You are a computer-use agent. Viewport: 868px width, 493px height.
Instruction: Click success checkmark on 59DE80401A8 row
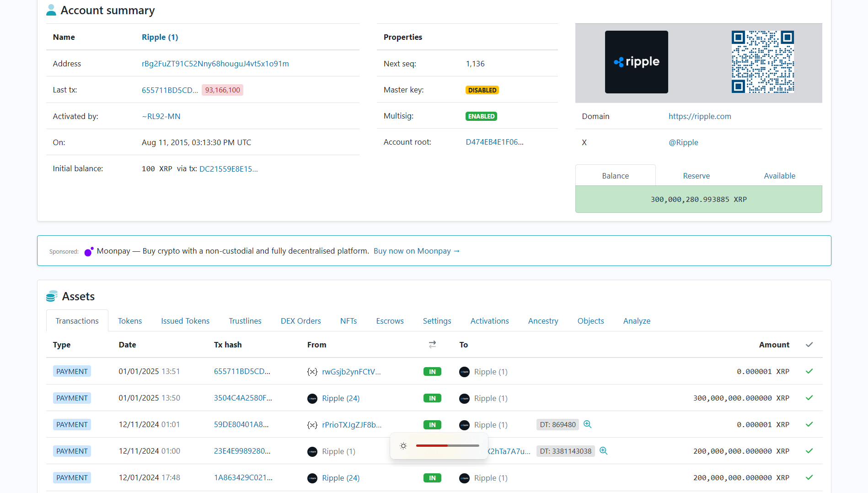809,424
